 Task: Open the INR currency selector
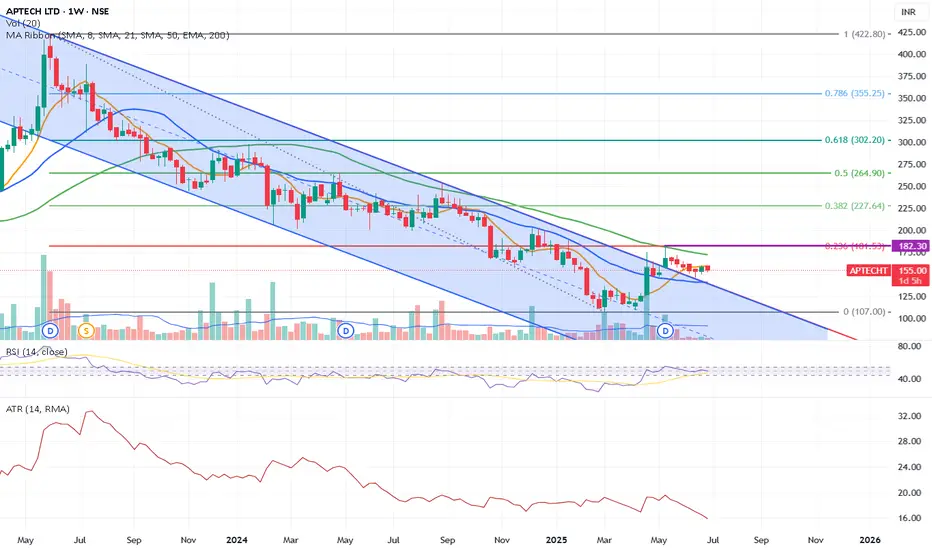click(908, 12)
